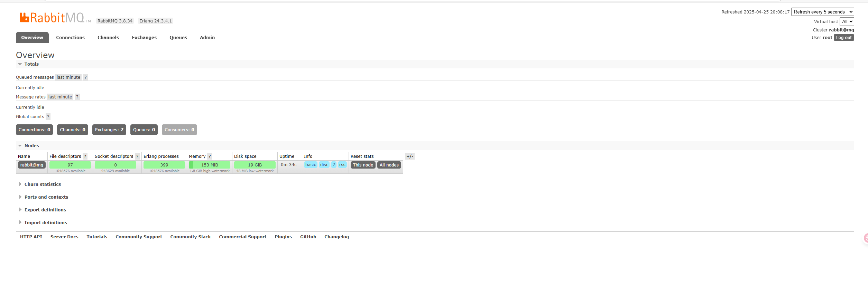Open the refresh interval dropdown
The height and width of the screenshot is (286, 868).
tap(822, 12)
